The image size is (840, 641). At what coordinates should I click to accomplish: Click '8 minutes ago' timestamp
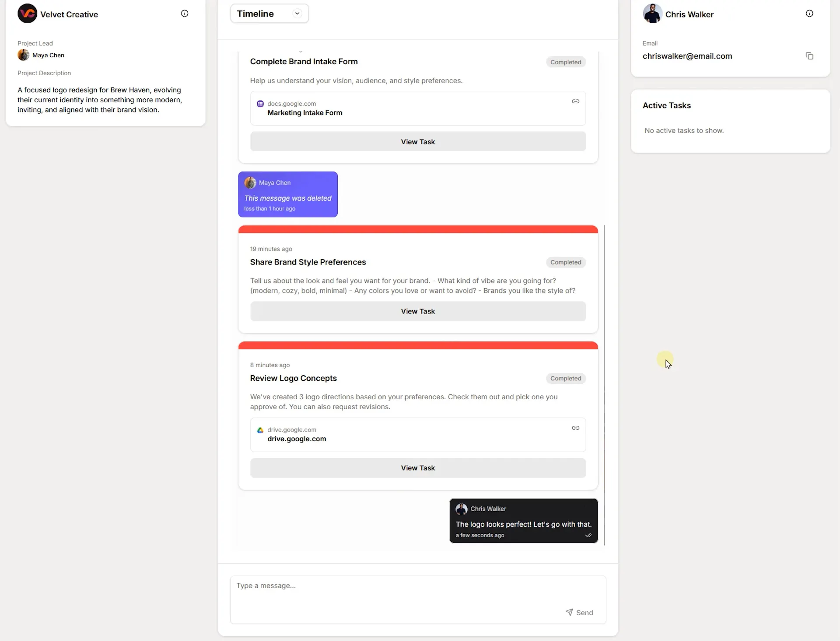coord(270,365)
